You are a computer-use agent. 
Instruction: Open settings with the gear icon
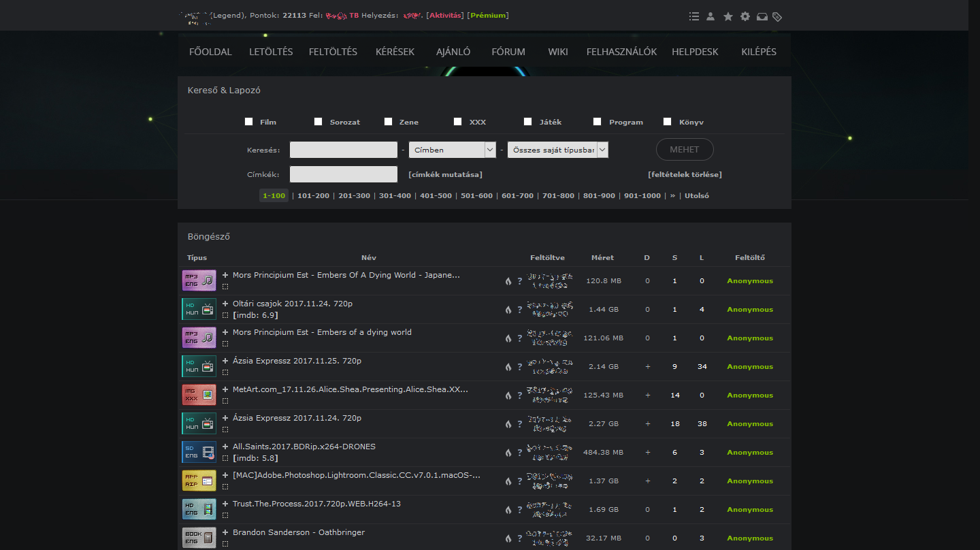745,16
